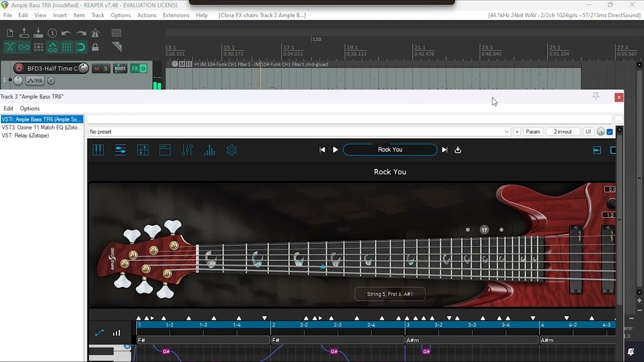Click pan knob on track 1

[18, 80]
